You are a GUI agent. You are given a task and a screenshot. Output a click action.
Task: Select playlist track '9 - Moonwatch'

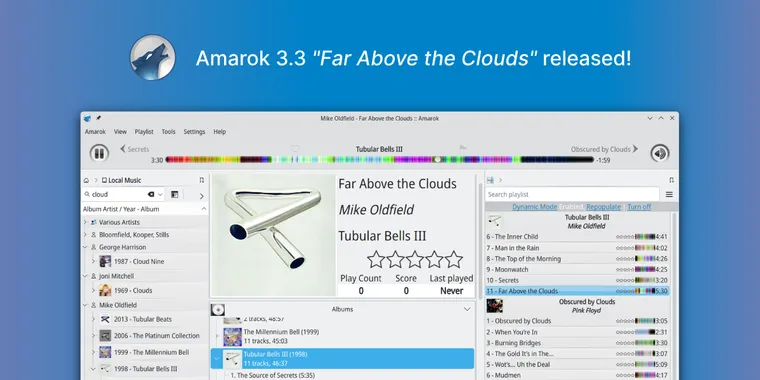[x=577, y=269]
